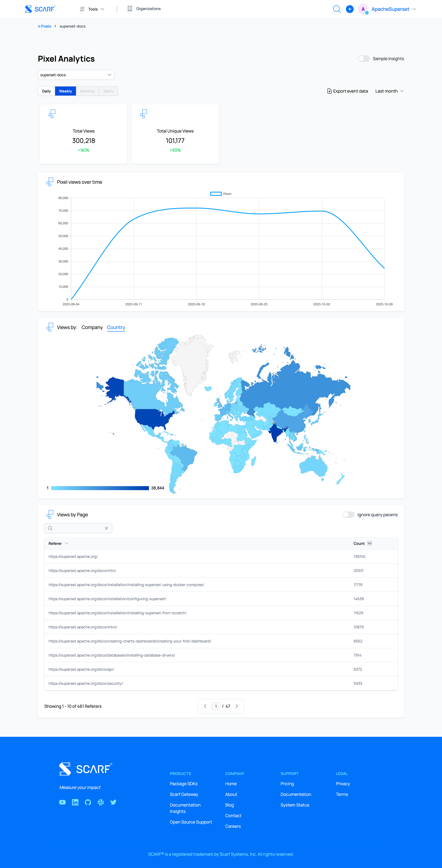The width and height of the screenshot is (442, 868).
Task: Click Export event data
Action: coord(347,91)
